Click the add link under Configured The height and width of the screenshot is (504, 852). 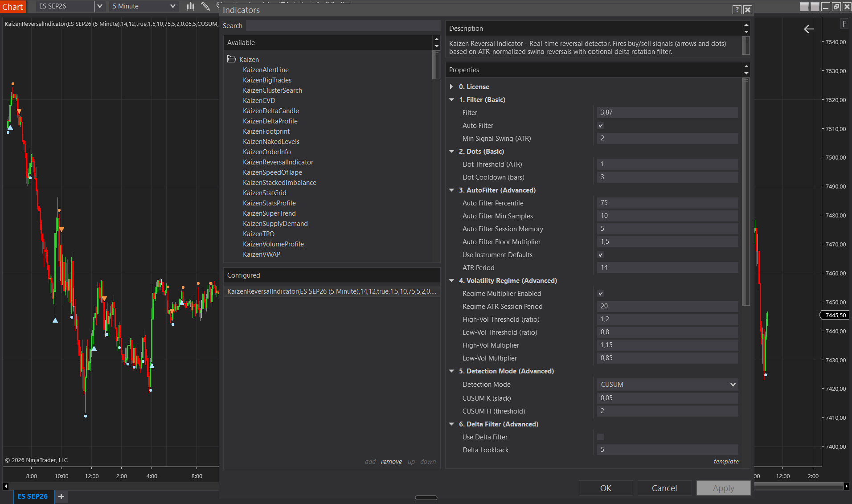370,462
